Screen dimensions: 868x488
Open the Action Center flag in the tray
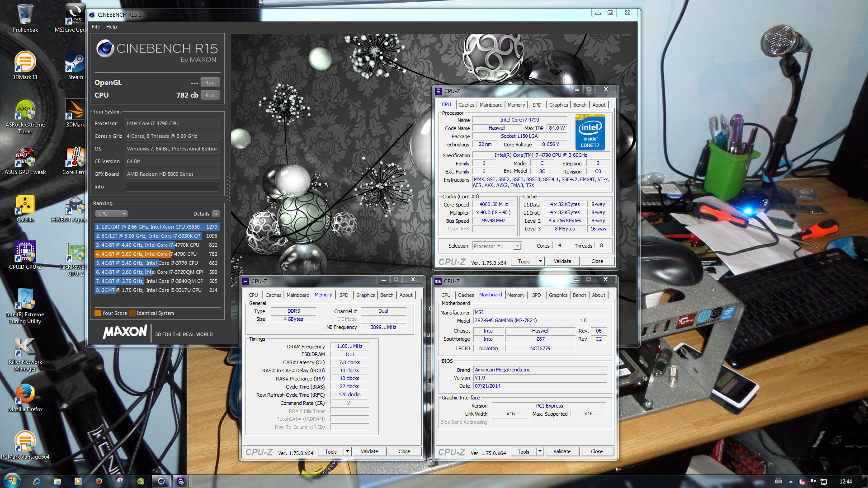point(813,482)
